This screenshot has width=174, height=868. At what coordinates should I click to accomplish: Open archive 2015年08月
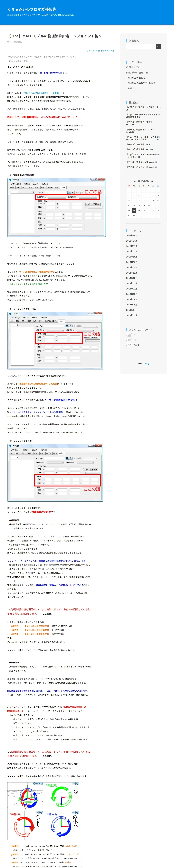[x=132, y=262]
